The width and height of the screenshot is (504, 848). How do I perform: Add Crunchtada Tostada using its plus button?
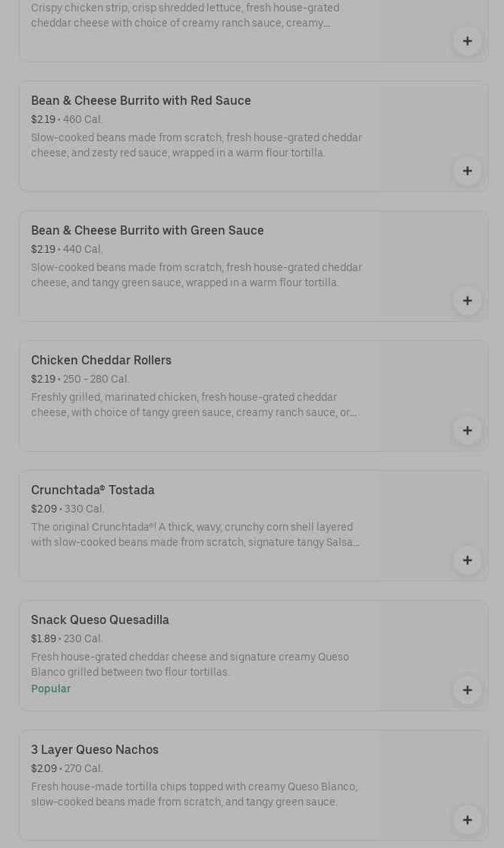click(x=467, y=560)
